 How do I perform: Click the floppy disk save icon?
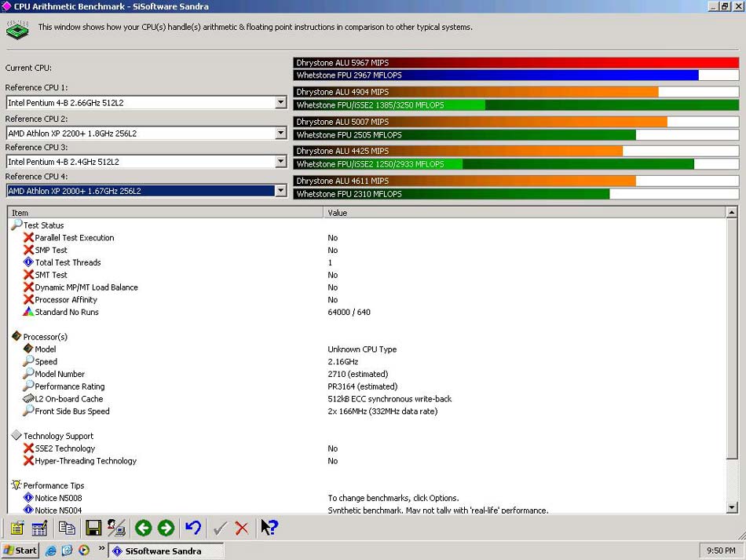tap(93, 528)
